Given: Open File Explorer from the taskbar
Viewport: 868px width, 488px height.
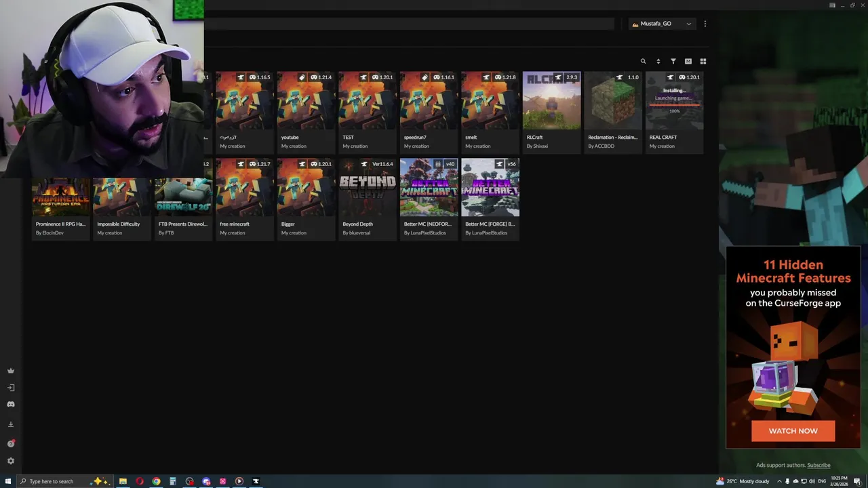Looking at the screenshot, I should click(x=123, y=481).
